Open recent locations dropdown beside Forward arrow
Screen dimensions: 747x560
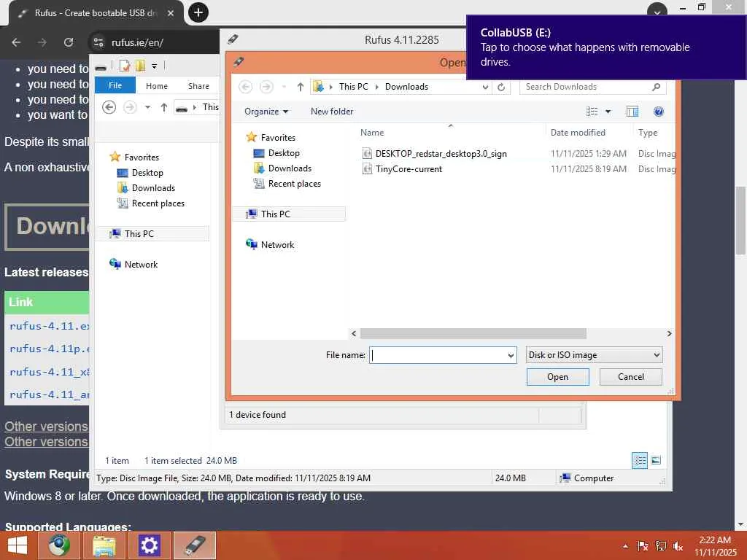point(284,87)
